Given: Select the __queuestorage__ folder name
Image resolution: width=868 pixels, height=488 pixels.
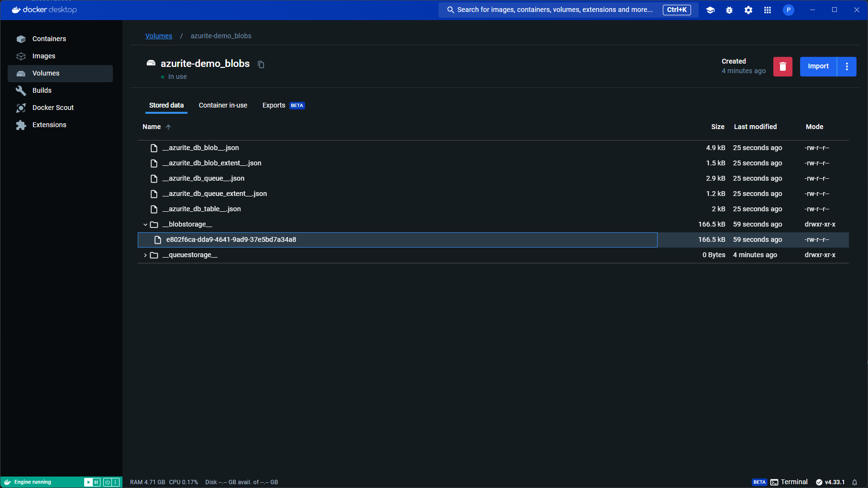Looking at the screenshot, I should coord(190,255).
